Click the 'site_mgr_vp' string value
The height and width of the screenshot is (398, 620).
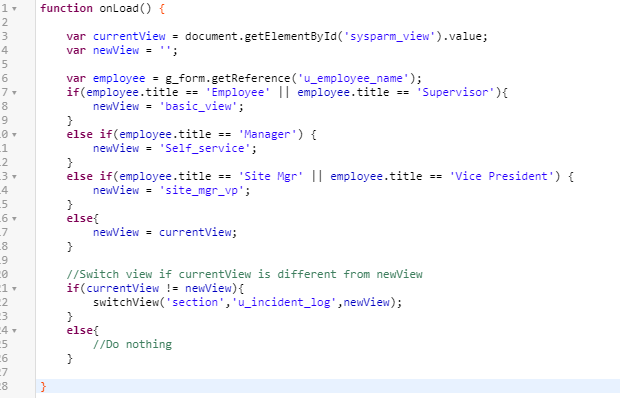click(x=202, y=190)
